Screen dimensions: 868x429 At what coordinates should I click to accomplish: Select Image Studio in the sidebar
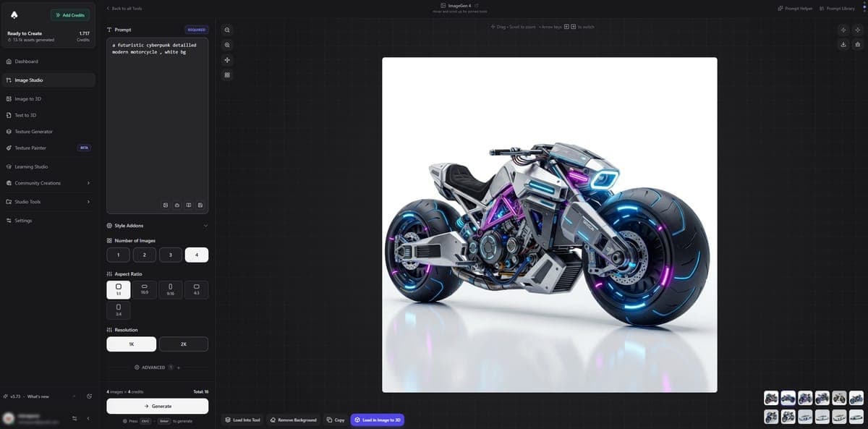click(x=48, y=80)
